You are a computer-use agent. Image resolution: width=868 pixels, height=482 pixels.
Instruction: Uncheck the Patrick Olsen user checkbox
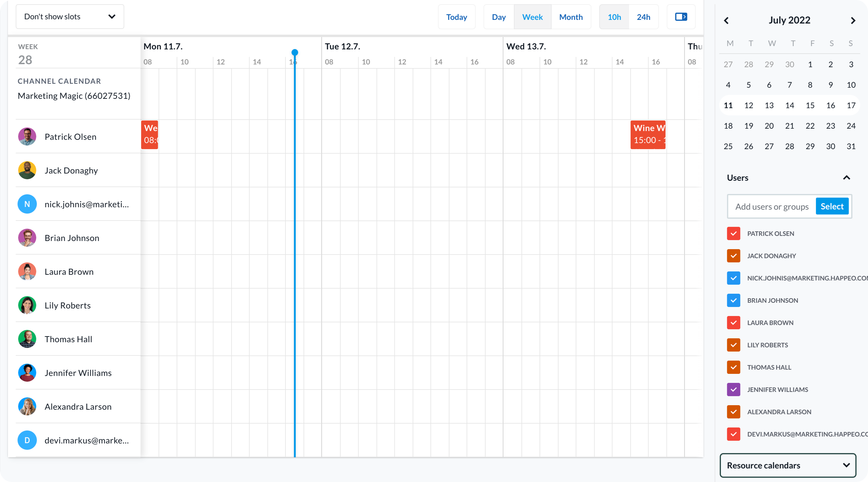[733, 233]
